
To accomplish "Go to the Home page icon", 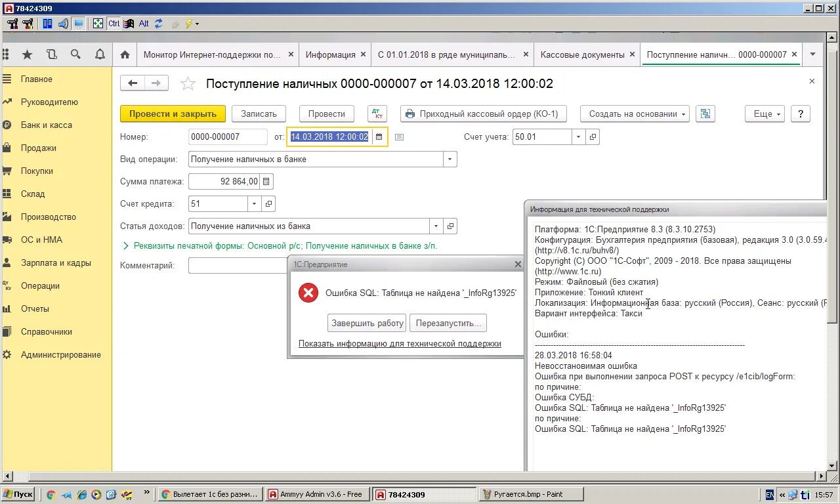I will coord(125,54).
